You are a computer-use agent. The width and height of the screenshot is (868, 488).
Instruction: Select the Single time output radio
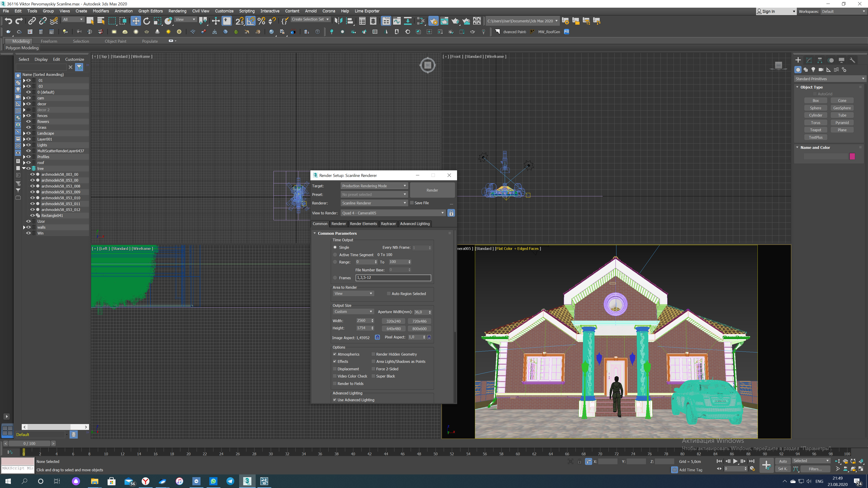click(335, 247)
